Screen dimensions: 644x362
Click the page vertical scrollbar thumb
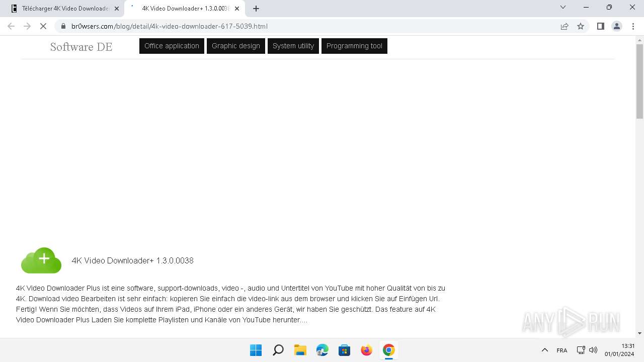click(x=639, y=81)
